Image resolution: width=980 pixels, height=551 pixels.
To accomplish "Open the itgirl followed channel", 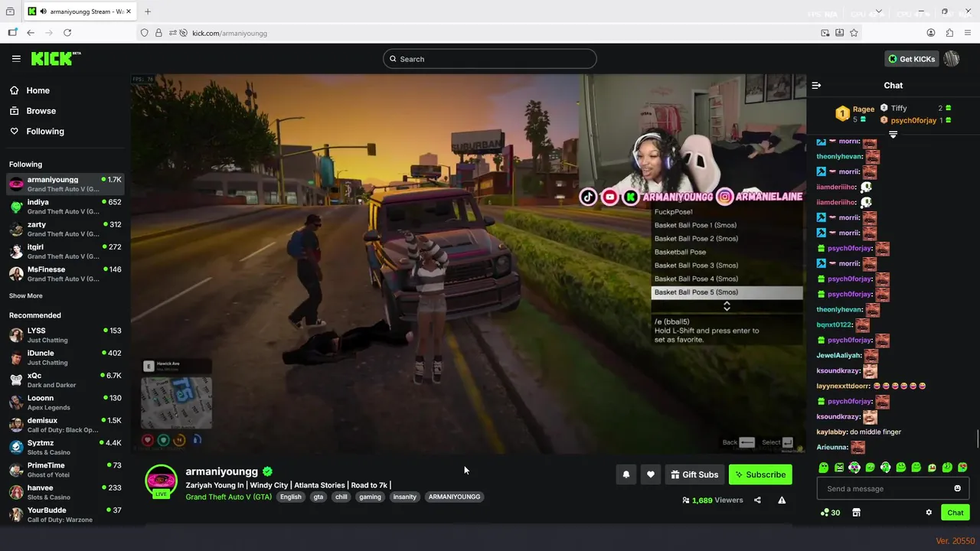I will (x=64, y=251).
